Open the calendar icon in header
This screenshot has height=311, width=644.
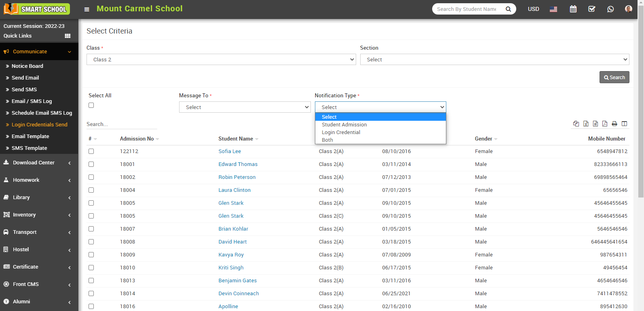(573, 9)
